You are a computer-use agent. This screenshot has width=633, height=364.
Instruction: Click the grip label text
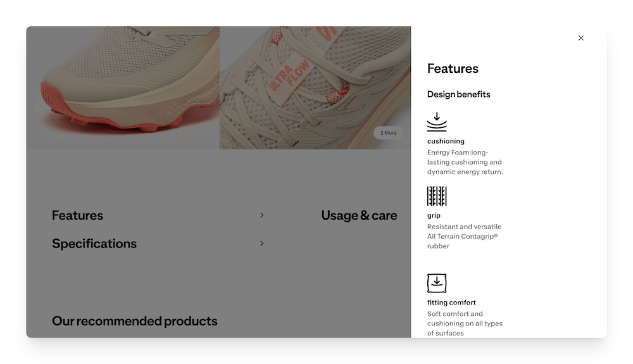[434, 215]
